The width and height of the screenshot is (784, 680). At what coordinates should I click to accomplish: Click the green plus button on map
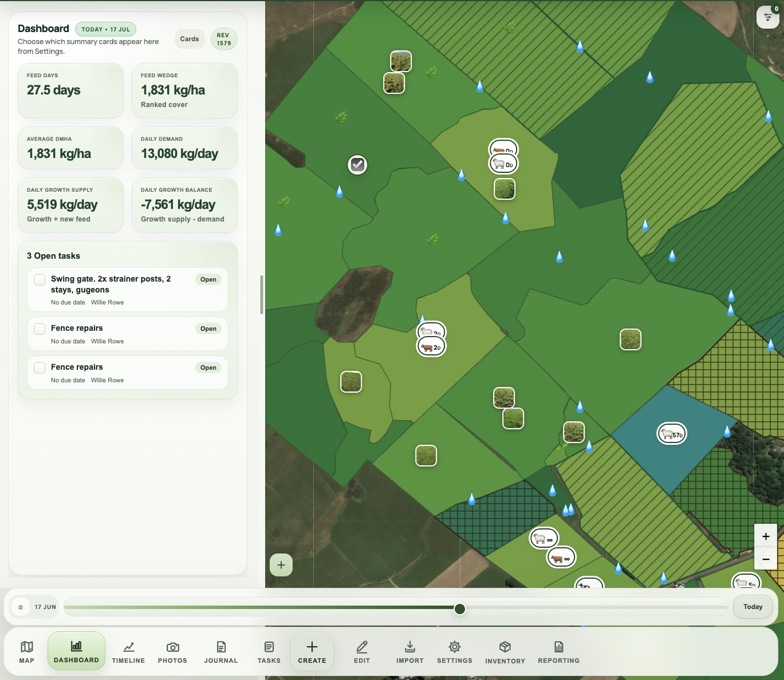(281, 565)
